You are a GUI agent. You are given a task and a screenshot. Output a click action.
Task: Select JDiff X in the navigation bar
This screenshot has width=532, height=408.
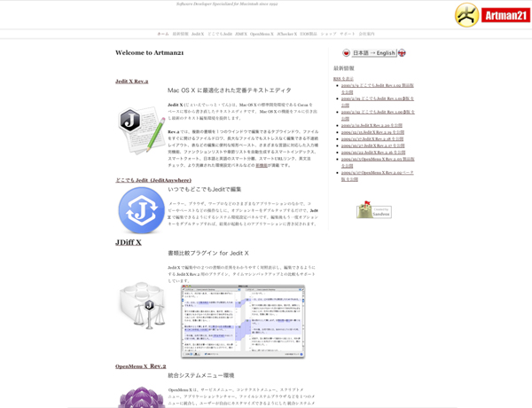pyautogui.click(x=240, y=34)
